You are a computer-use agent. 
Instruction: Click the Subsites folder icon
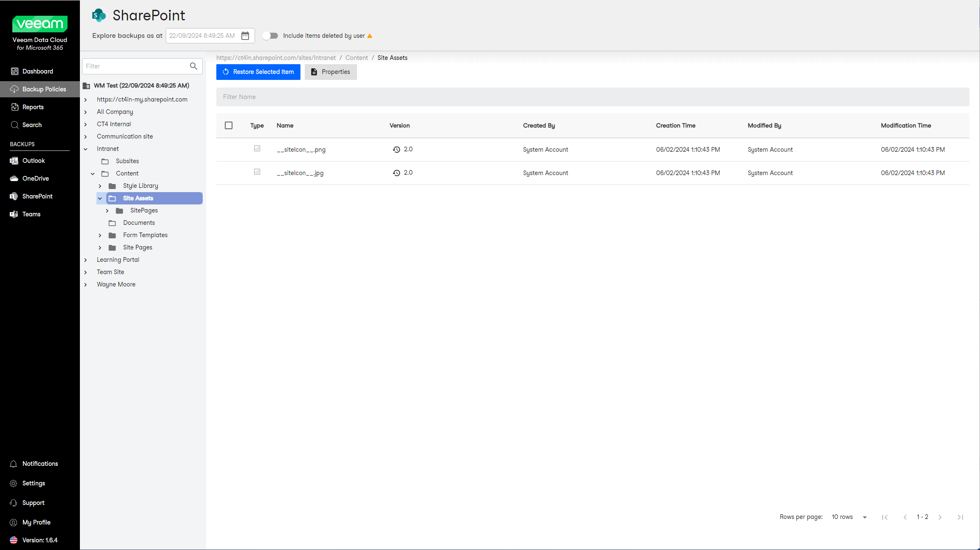point(105,162)
